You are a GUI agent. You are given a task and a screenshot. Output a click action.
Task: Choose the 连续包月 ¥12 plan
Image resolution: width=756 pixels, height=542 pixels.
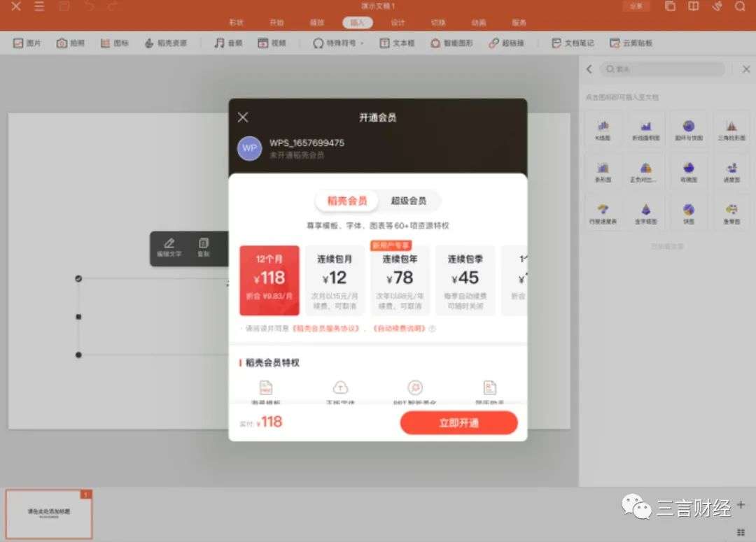point(335,280)
